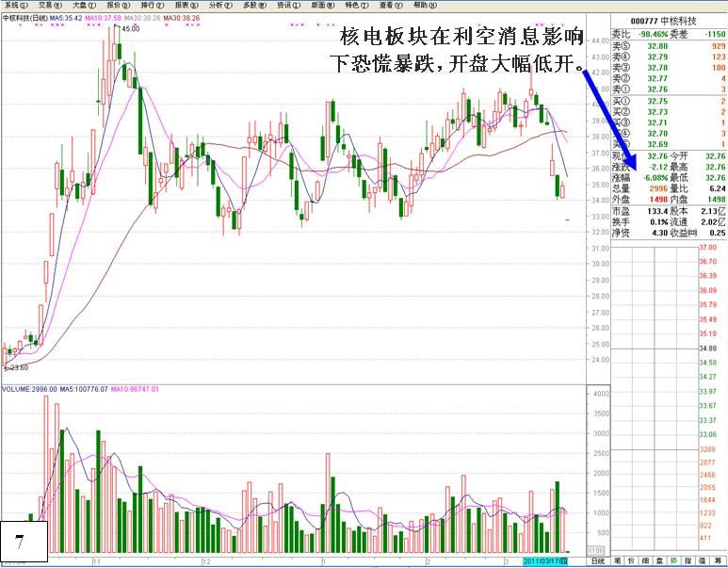Select the 卖② ask row at 32.77
Viewport: 728px width, 568px height.
pyautogui.click(x=669, y=78)
